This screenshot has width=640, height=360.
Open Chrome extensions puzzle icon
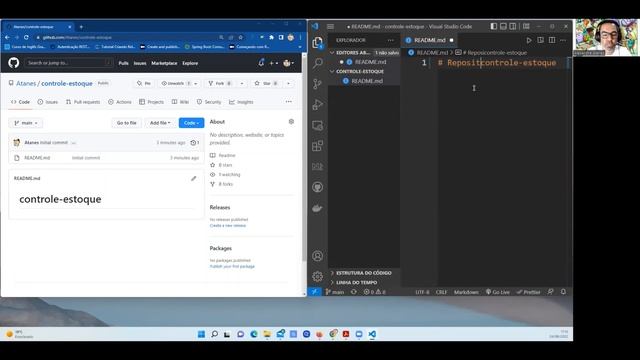pos(271,37)
